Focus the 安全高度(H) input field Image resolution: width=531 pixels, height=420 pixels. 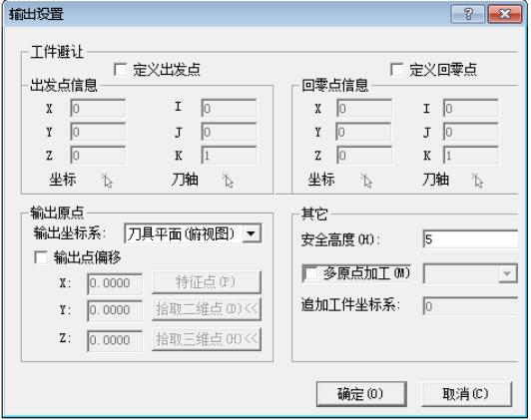(470, 239)
